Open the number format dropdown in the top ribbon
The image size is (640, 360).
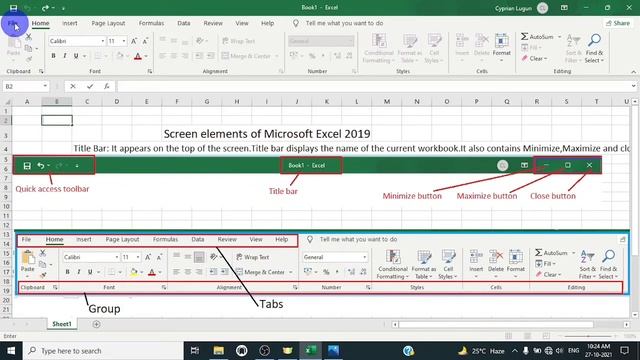(x=351, y=41)
